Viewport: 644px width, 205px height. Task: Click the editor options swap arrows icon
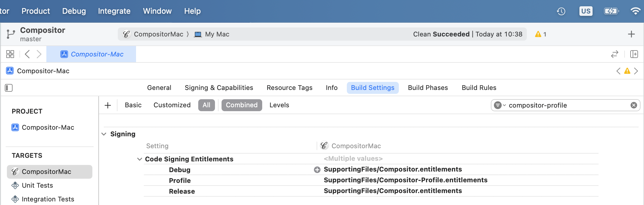click(614, 54)
